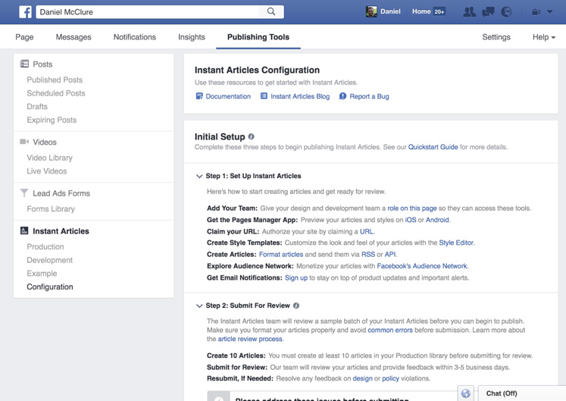Open the Style Editor link
This screenshot has width=566, height=401.
tap(456, 243)
